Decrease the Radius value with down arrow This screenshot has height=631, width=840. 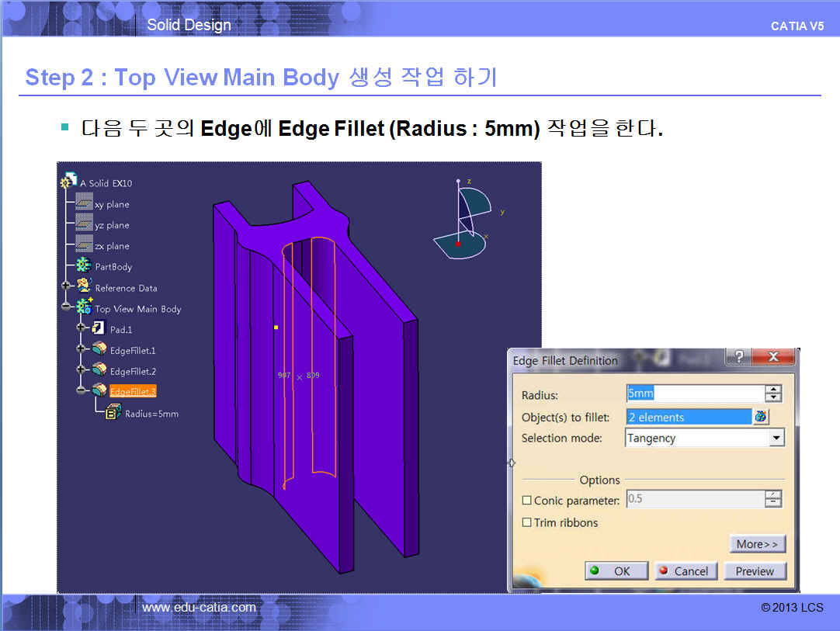click(773, 397)
